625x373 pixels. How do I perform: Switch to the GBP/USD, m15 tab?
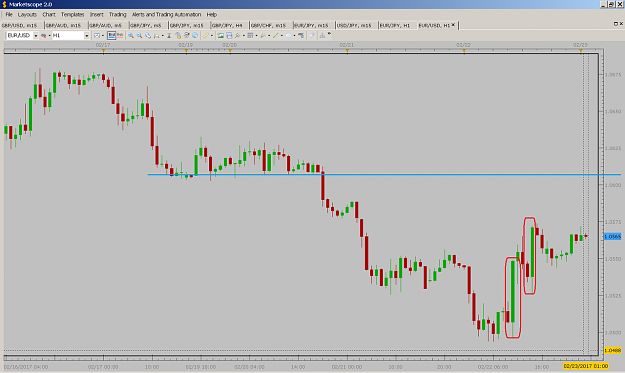pos(20,25)
